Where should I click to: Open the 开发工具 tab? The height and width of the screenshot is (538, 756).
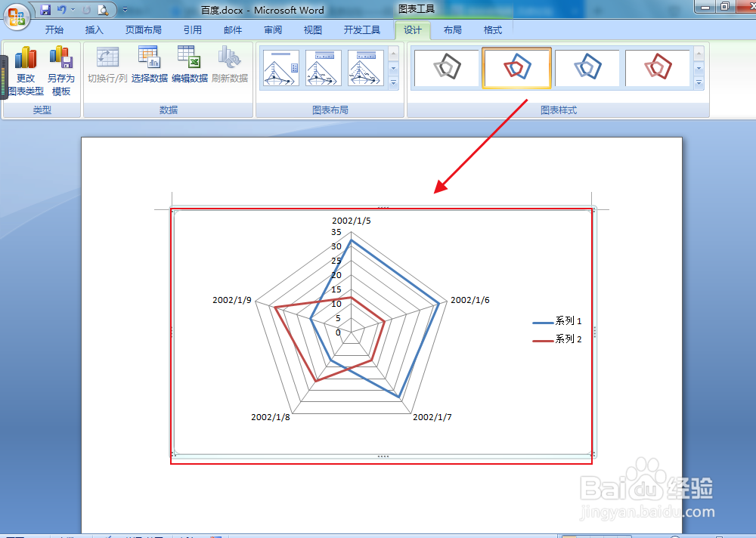click(362, 30)
